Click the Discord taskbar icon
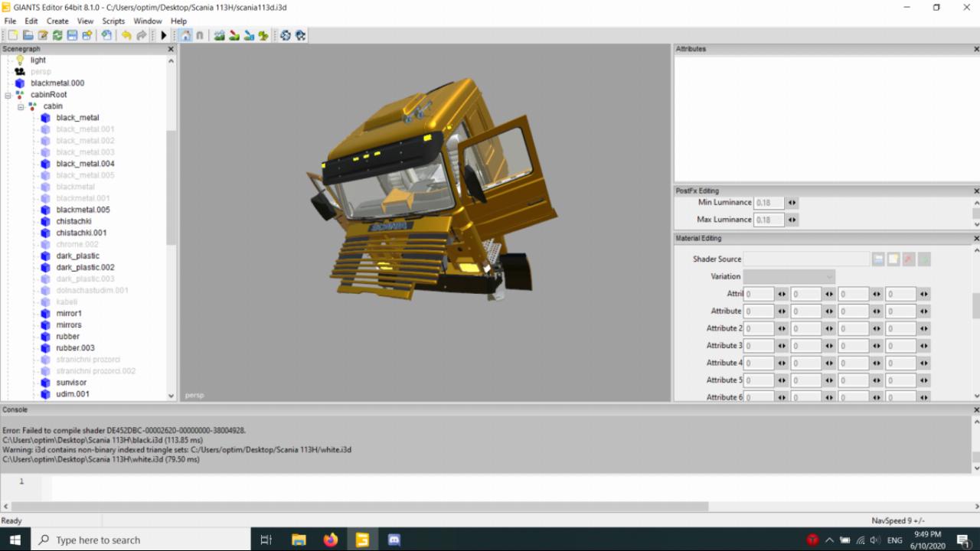980x551 pixels. point(394,540)
